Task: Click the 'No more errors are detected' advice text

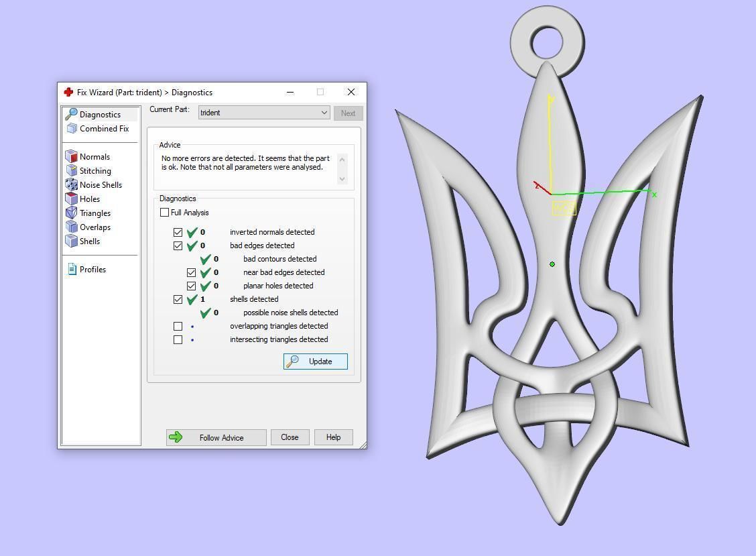Action: point(245,163)
